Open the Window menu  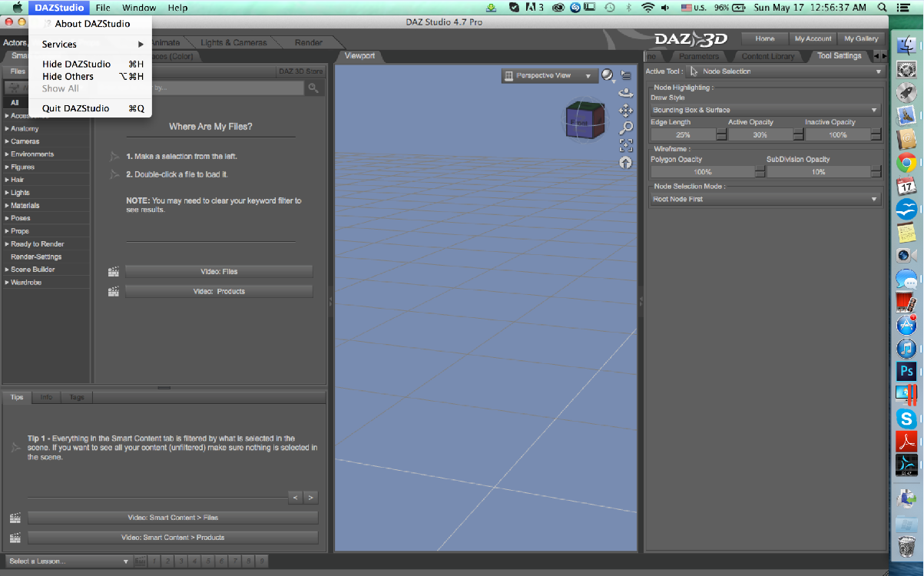139,8
